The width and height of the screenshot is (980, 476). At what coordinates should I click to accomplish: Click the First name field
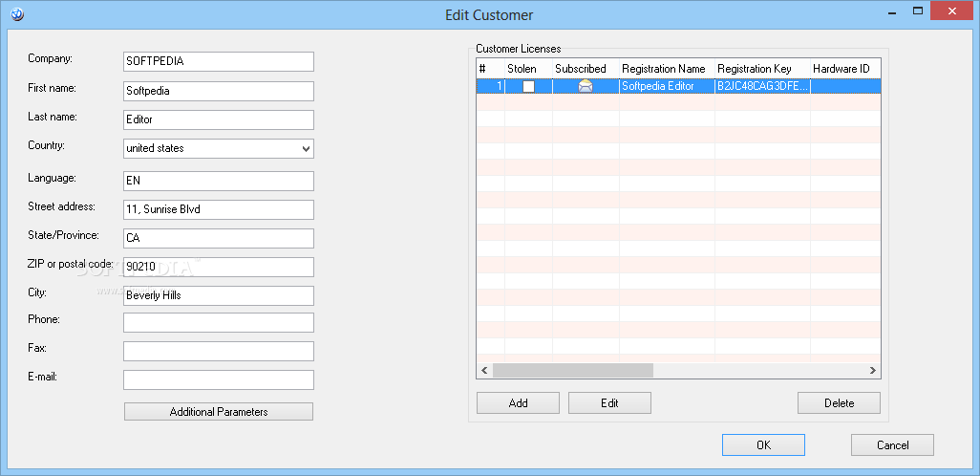pos(219,91)
